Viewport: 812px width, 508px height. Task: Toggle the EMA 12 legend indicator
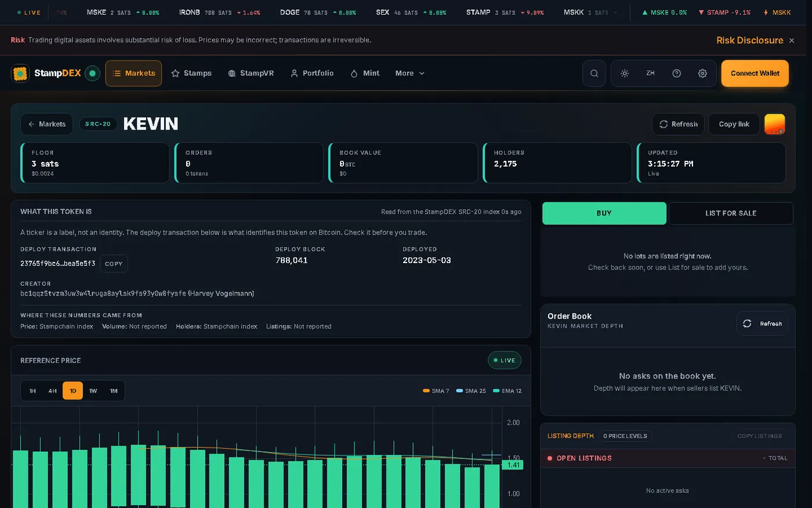(x=507, y=391)
